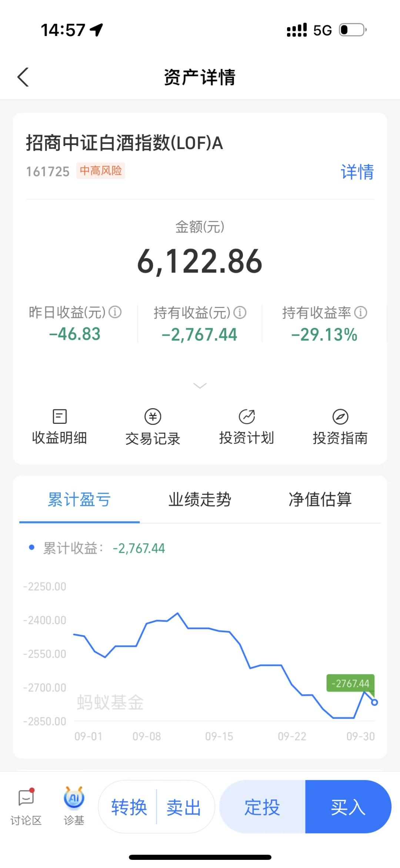
Task: Tap yesterday's return value -46.83
Action: [75, 334]
